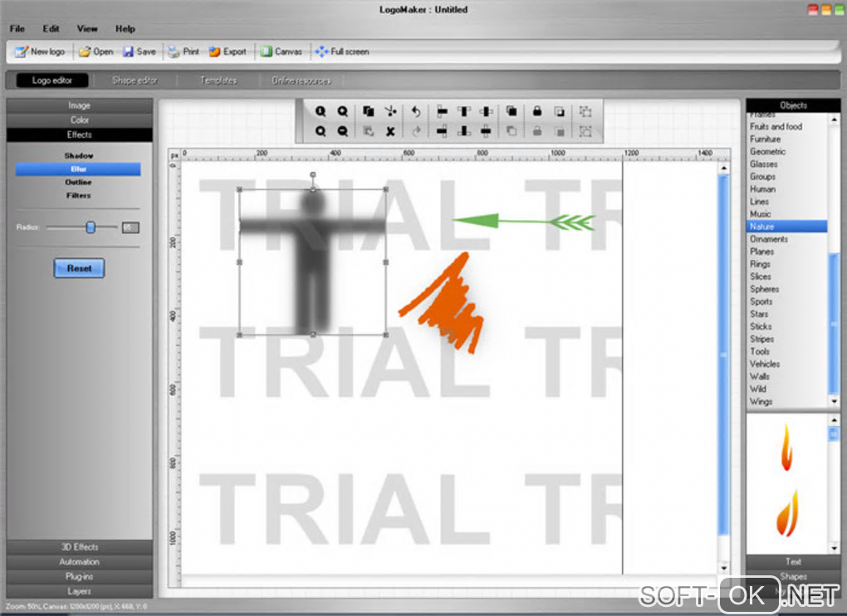Click the scissors cut icon
Screen dimensions: 847x616
[x=390, y=111]
